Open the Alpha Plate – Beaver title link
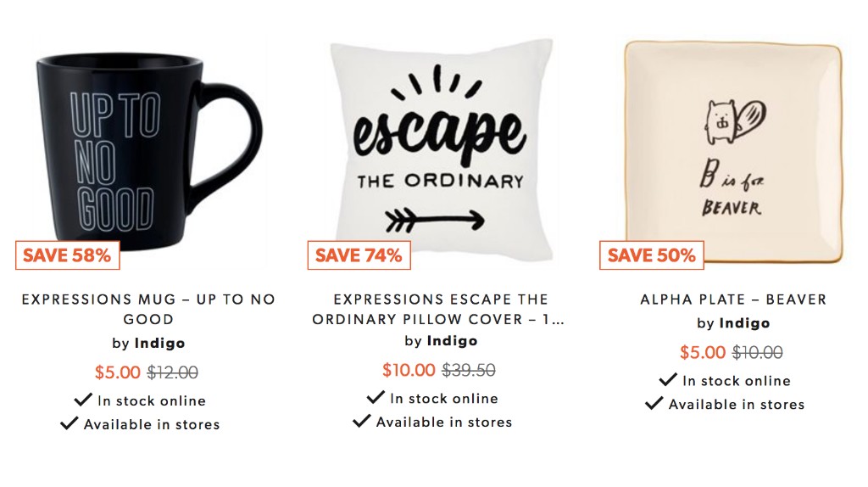868x487 pixels. tap(733, 299)
